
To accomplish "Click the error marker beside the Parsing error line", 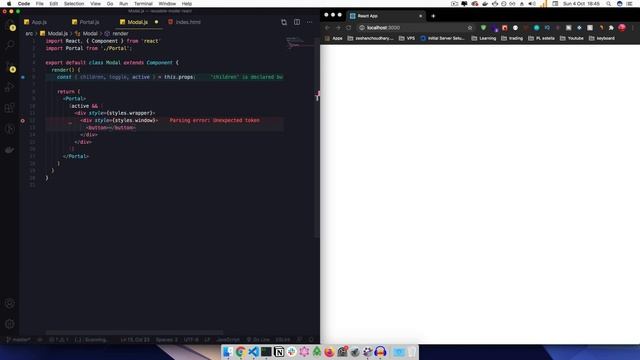I will (22, 120).
